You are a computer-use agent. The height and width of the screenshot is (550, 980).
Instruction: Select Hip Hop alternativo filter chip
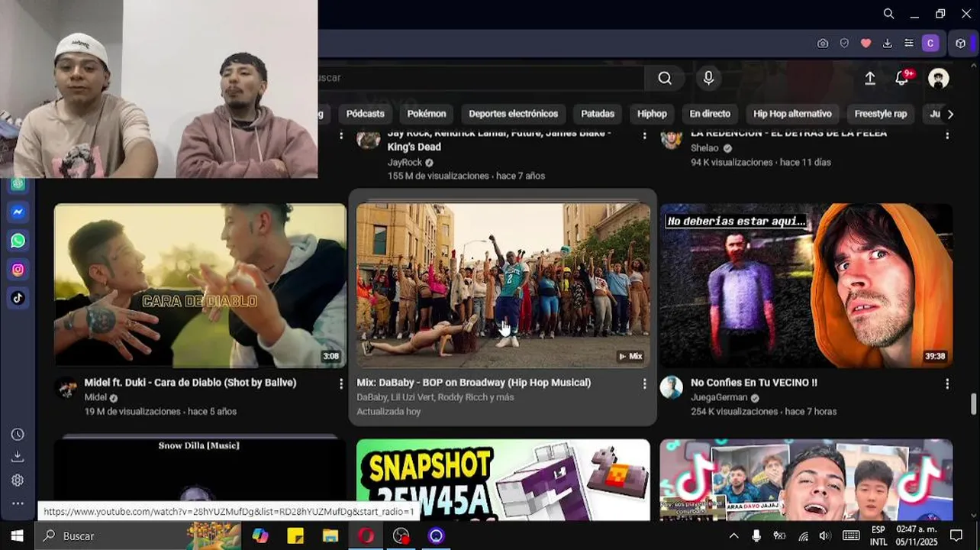click(x=792, y=114)
